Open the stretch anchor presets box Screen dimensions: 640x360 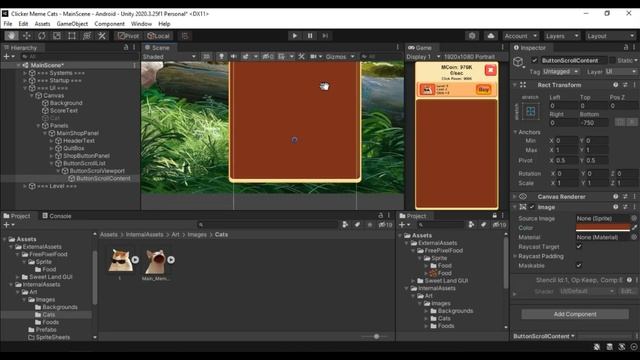point(530,111)
